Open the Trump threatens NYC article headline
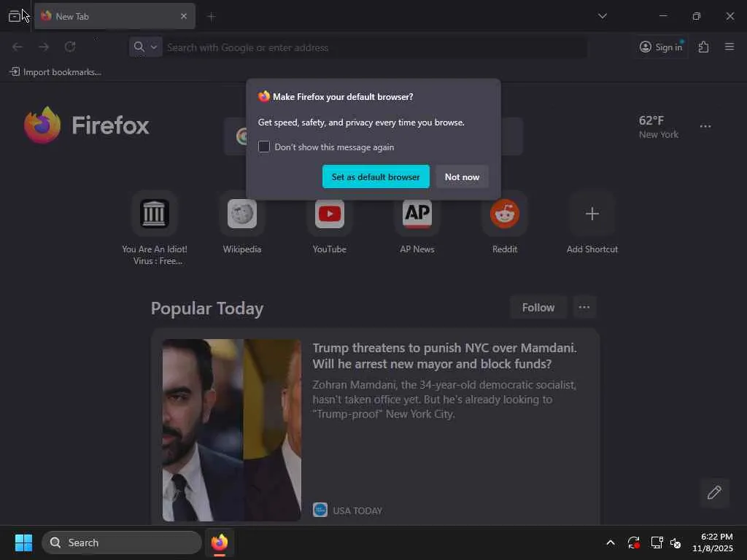Image resolution: width=747 pixels, height=560 pixels. (444, 356)
